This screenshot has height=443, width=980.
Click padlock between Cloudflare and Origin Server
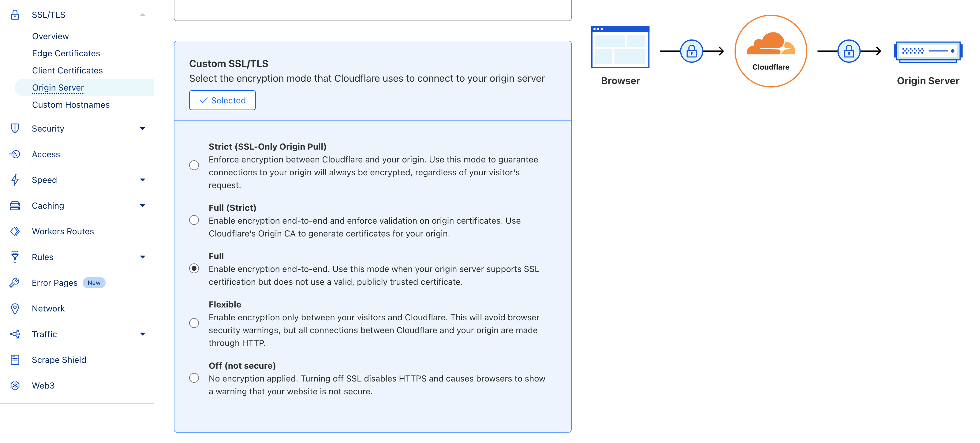click(x=849, y=51)
